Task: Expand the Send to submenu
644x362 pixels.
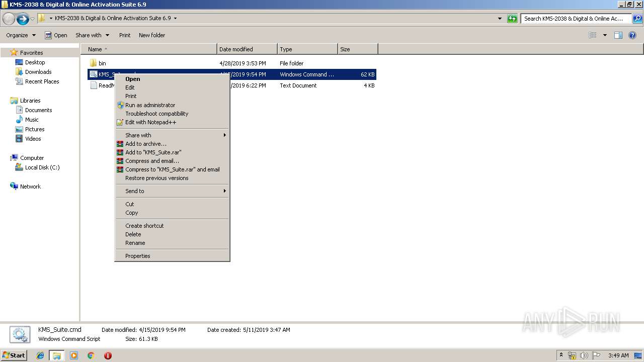Action: [172, 191]
